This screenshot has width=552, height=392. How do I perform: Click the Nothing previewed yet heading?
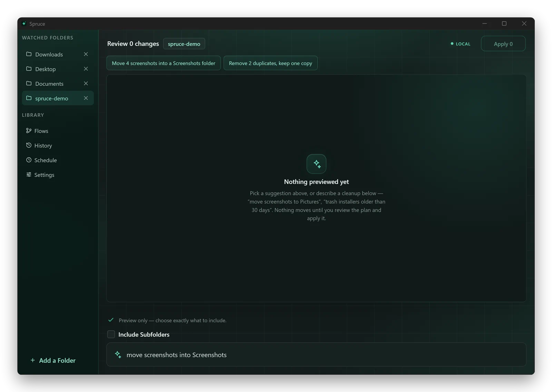pos(316,182)
